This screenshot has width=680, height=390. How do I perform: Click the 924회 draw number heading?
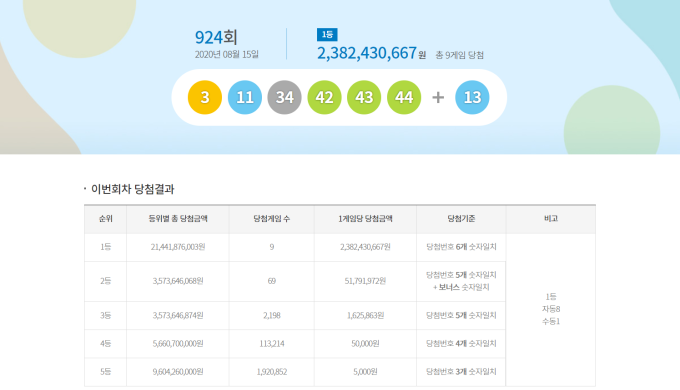point(216,37)
